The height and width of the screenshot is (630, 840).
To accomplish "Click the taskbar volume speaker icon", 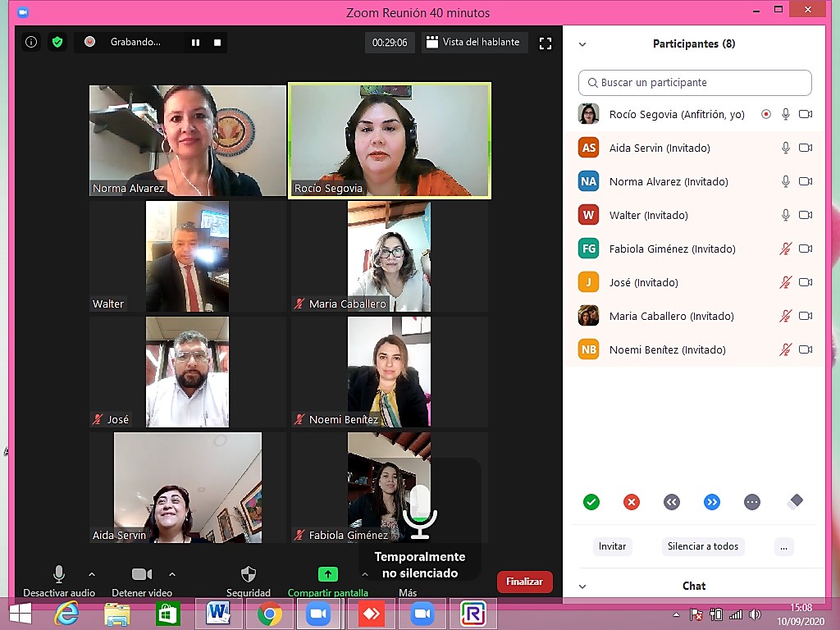I will [755, 615].
